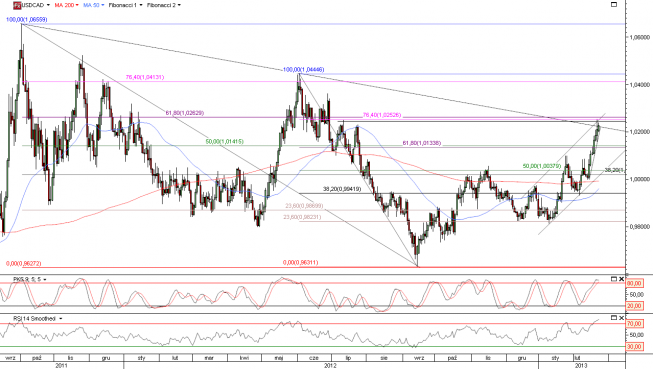Viewport: 653px width, 369px height.
Task: Select the 80,00 overbought level label
Action: click(x=634, y=284)
